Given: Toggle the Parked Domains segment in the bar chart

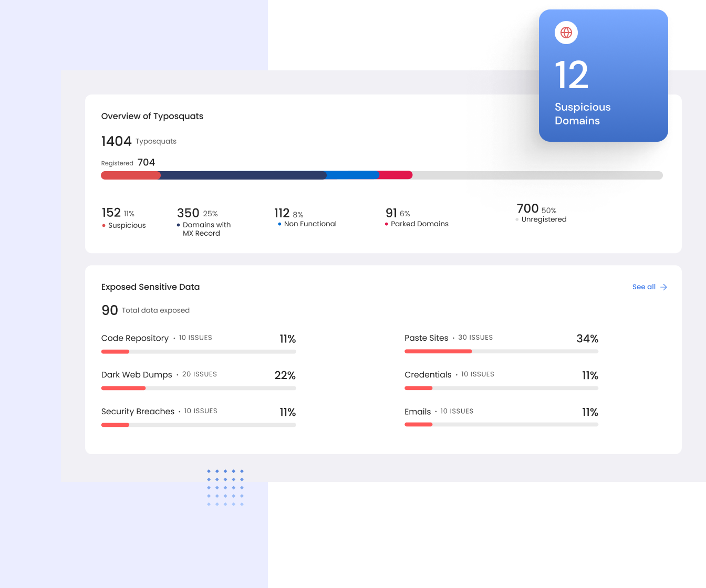Looking at the screenshot, I should (x=395, y=175).
